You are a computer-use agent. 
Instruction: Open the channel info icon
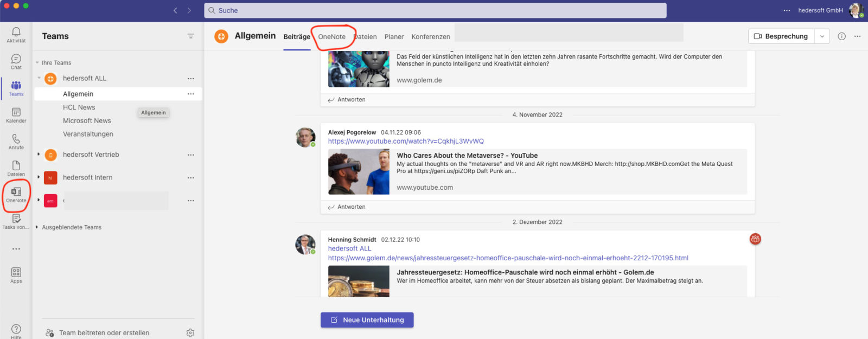841,36
